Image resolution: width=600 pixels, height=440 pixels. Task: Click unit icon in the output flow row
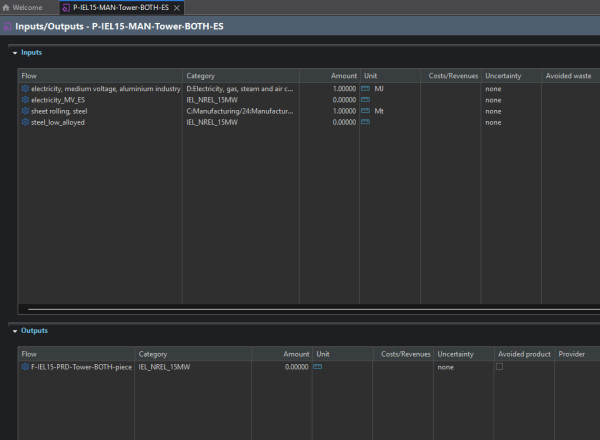click(x=317, y=367)
